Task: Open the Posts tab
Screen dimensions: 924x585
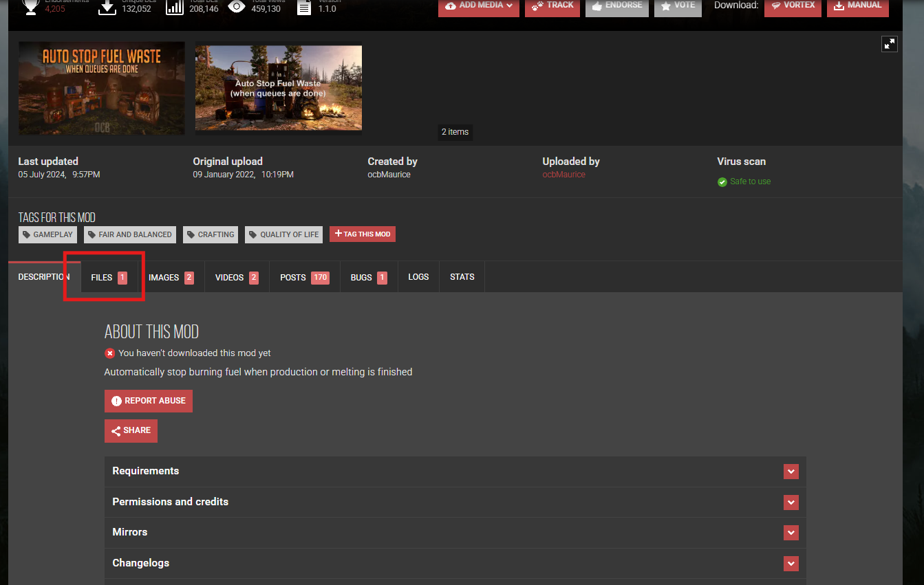Action: [x=305, y=278]
